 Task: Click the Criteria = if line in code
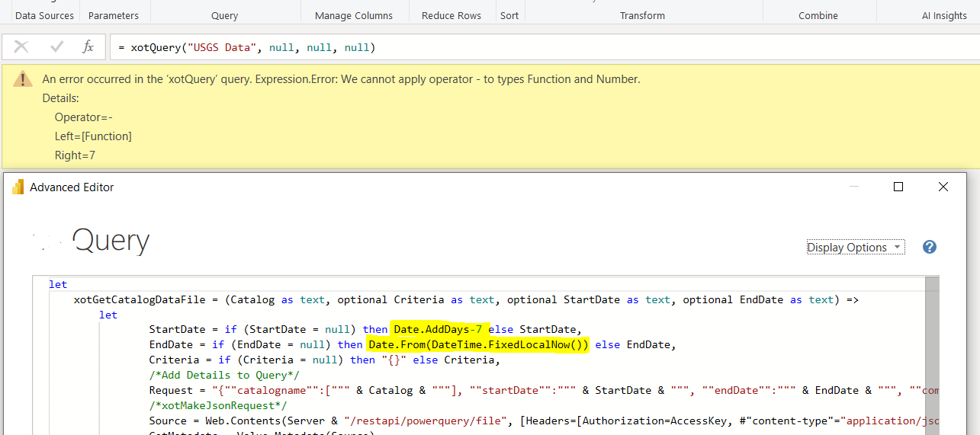click(x=324, y=360)
